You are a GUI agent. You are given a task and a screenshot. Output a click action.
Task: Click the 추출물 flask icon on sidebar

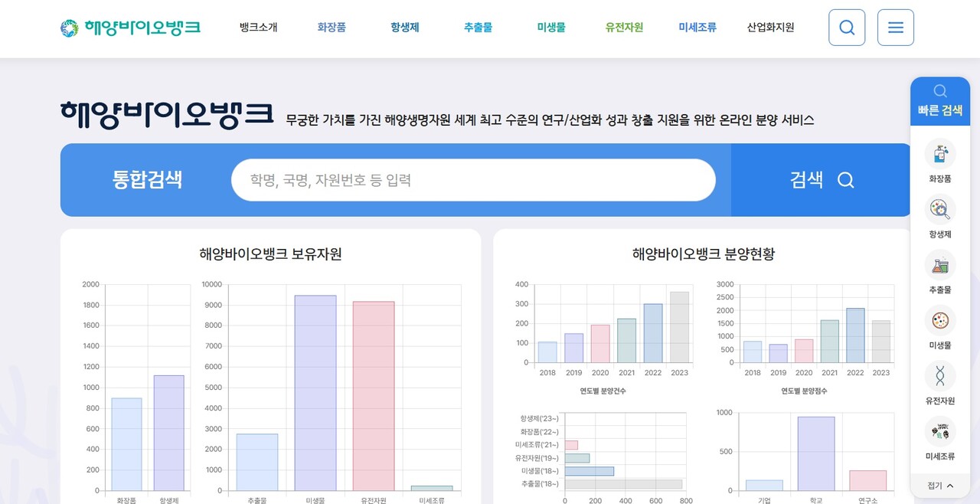pyautogui.click(x=939, y=267)
